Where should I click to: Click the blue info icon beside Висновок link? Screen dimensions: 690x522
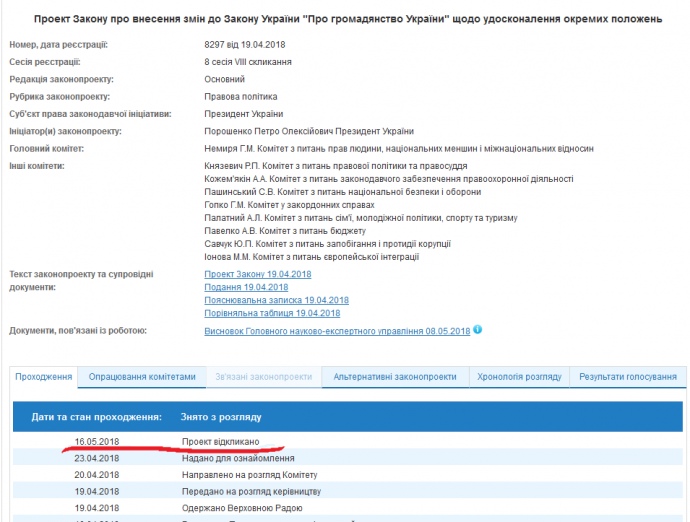pos(478,330)
